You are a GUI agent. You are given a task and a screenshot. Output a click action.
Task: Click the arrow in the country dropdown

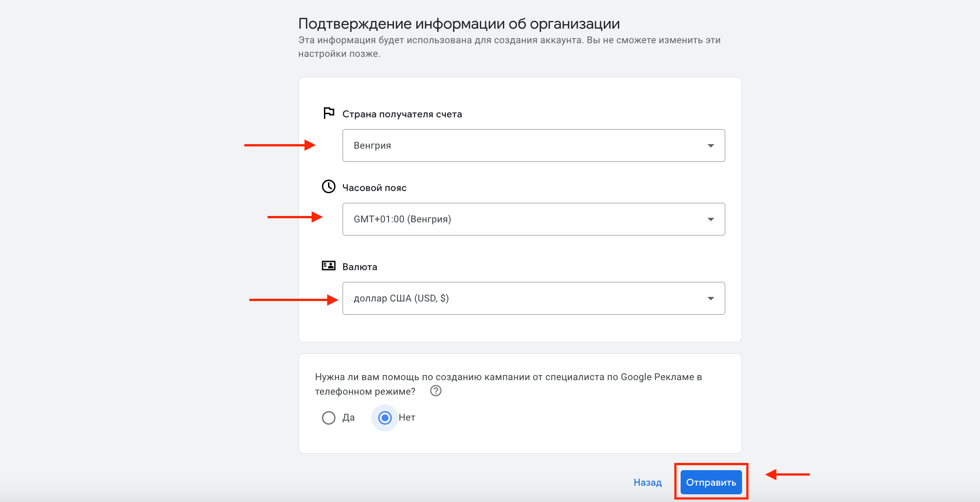point(710,146)
